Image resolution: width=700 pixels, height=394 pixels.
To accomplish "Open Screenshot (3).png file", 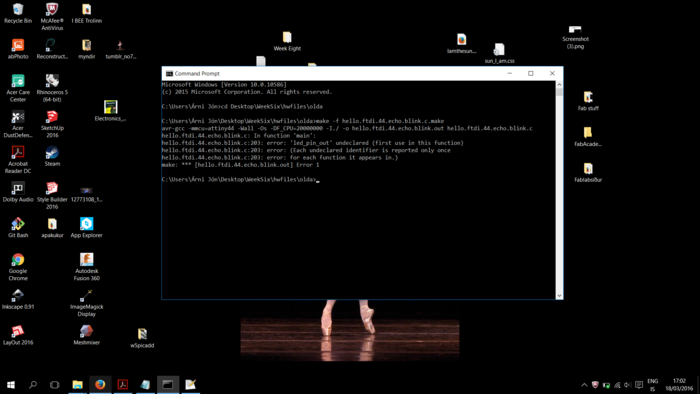I will pos(575,37).
